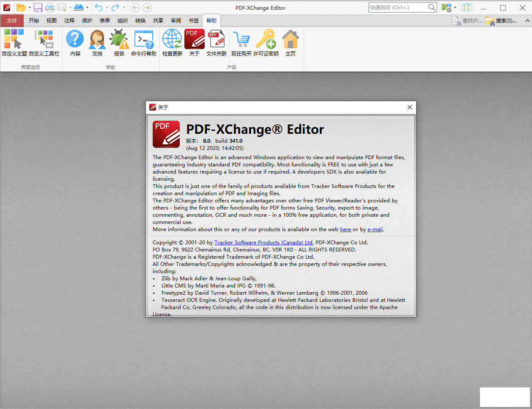Expand the redo history dropdown arrow

124,8
